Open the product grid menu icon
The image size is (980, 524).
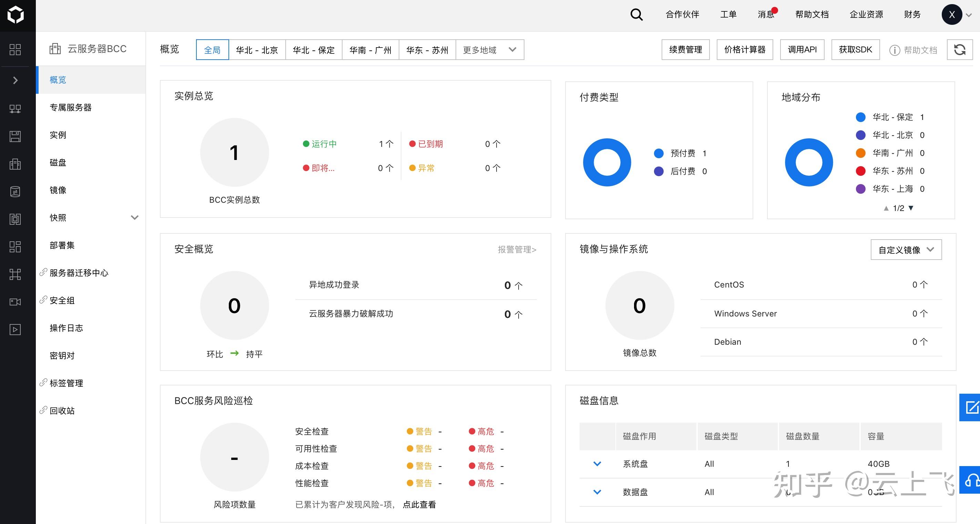[x=15, y=50]
